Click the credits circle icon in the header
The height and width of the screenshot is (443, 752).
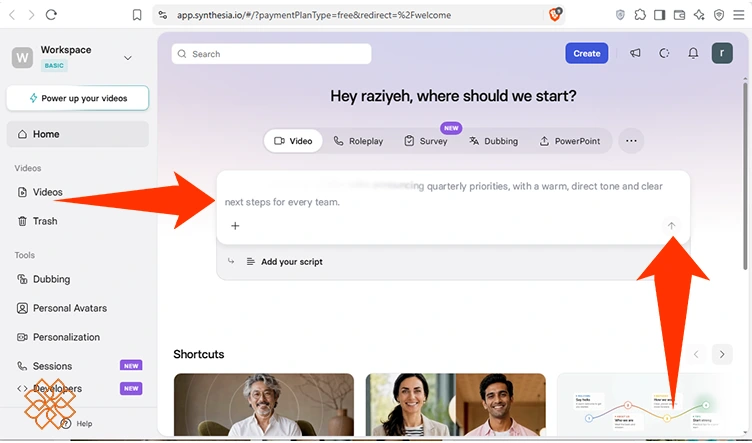point(664,53)
